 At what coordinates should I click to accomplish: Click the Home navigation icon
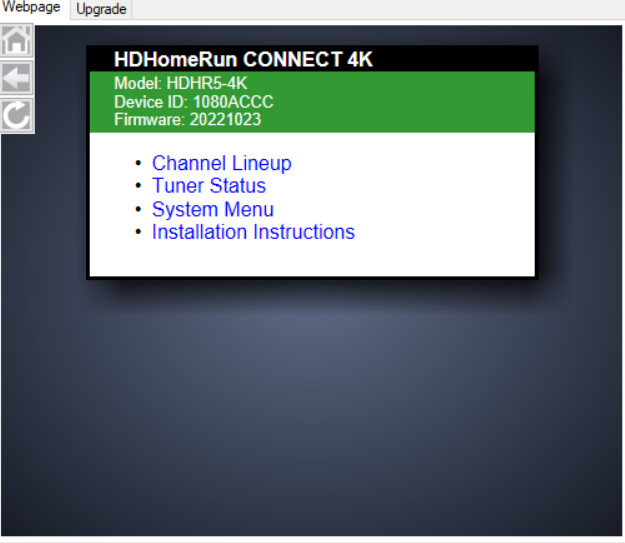pyautogui.click(x=17, y=42)
